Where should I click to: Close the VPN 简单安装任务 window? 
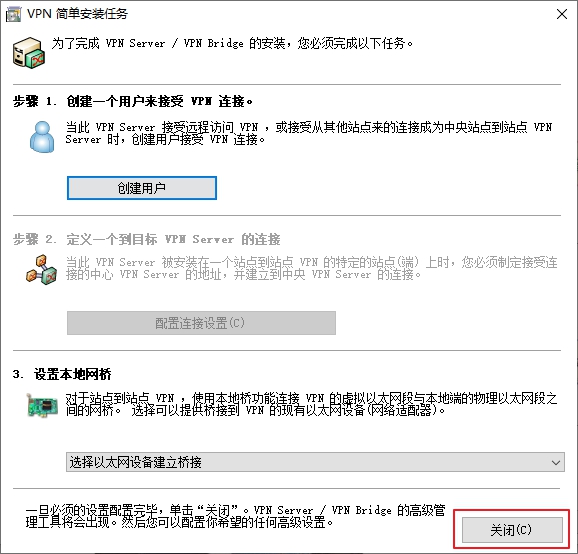[562, 14]
